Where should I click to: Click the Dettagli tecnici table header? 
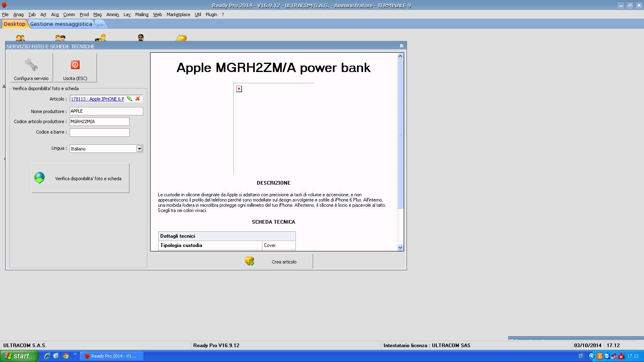(227, 236)
